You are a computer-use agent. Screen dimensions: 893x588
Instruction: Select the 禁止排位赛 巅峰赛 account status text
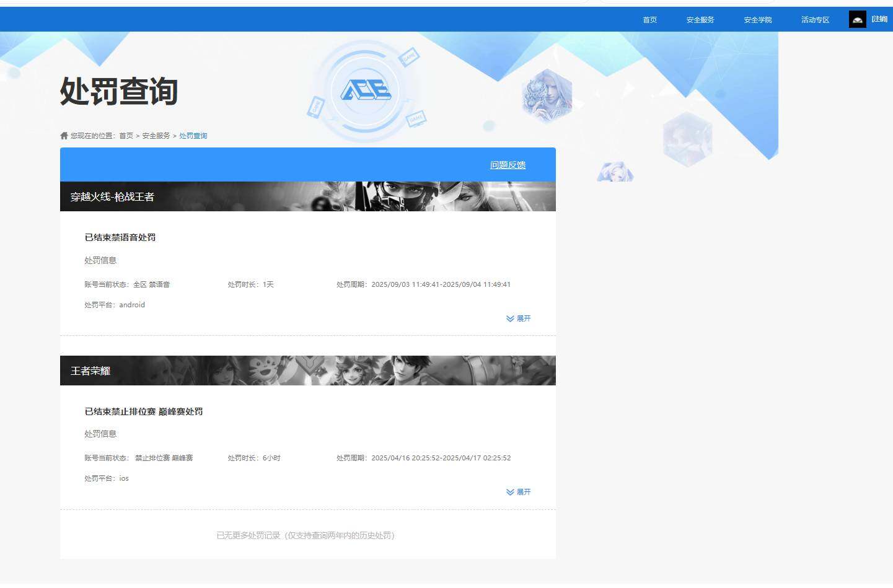pos(164,458)
